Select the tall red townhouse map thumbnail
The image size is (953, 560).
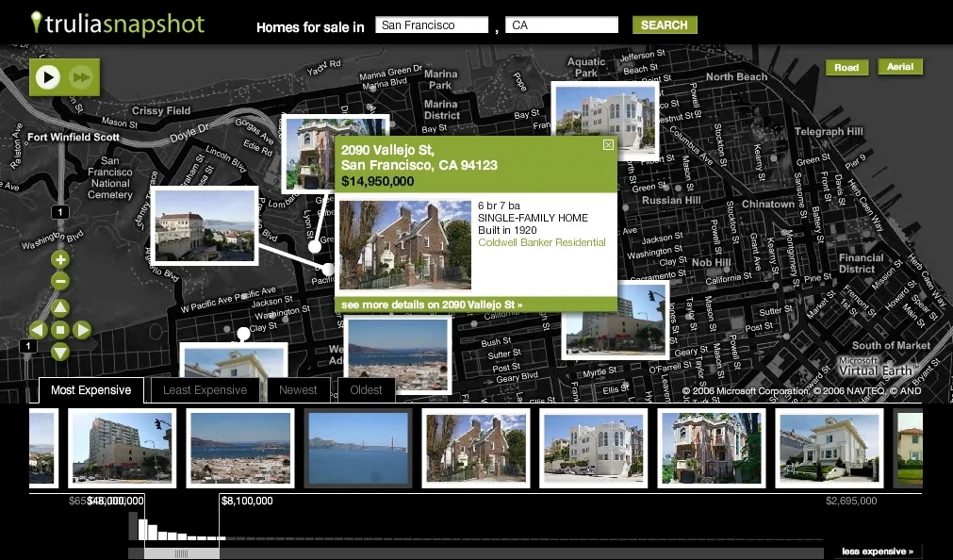coord(309,154)
